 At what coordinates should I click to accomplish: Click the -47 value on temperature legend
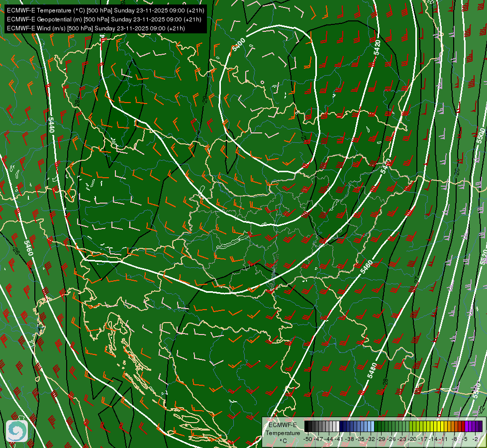pyautogui.click(x=318, y=439)
